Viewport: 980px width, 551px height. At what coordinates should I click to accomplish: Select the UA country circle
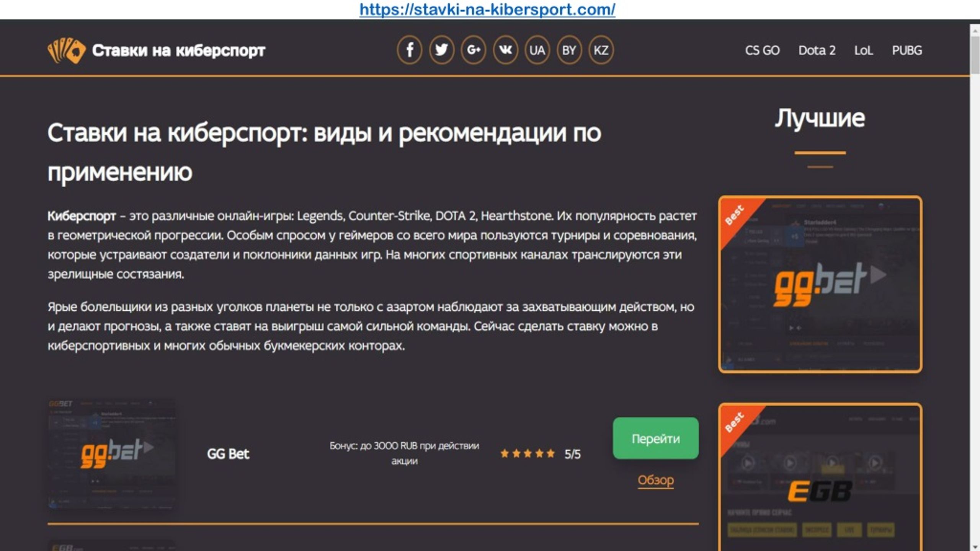click(537, 50)
